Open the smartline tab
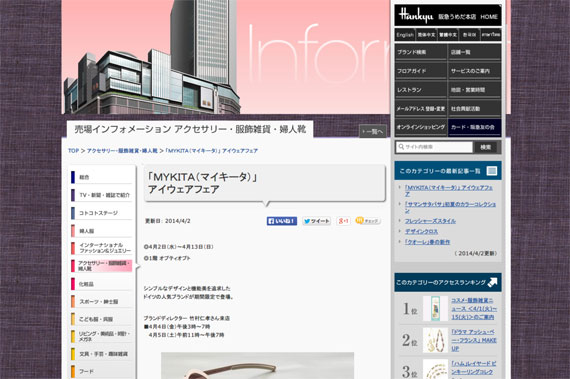The width and height of the screenshot is (570, 379). point(491,35)
